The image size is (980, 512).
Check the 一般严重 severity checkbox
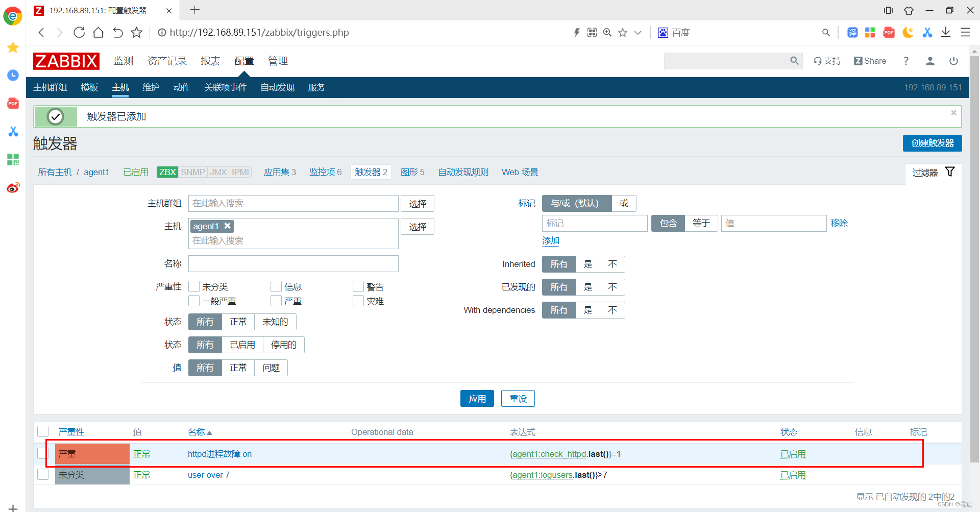pyautogui.click(x=194, y=301)
